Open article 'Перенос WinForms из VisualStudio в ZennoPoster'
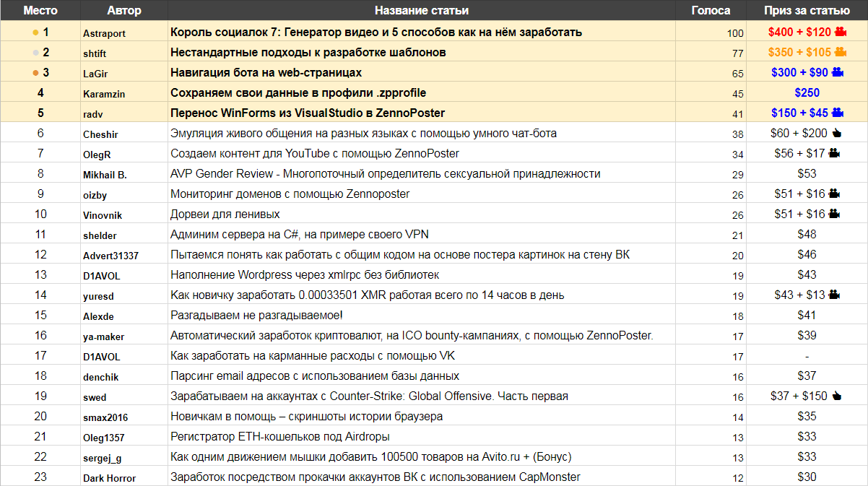This screenshot has width=868, height=486. [x=308, y=113]
